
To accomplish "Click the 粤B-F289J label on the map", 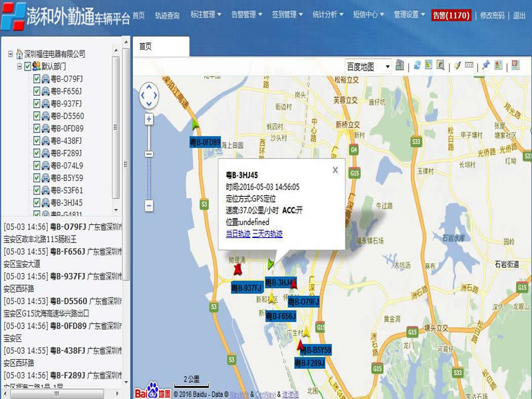I will [x=310, y=363].
